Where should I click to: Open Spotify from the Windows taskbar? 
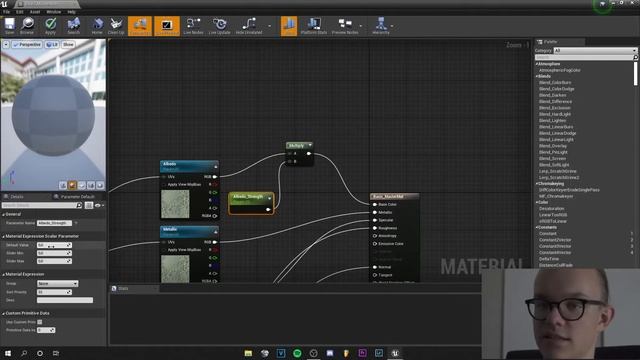(x=297, y=353)
